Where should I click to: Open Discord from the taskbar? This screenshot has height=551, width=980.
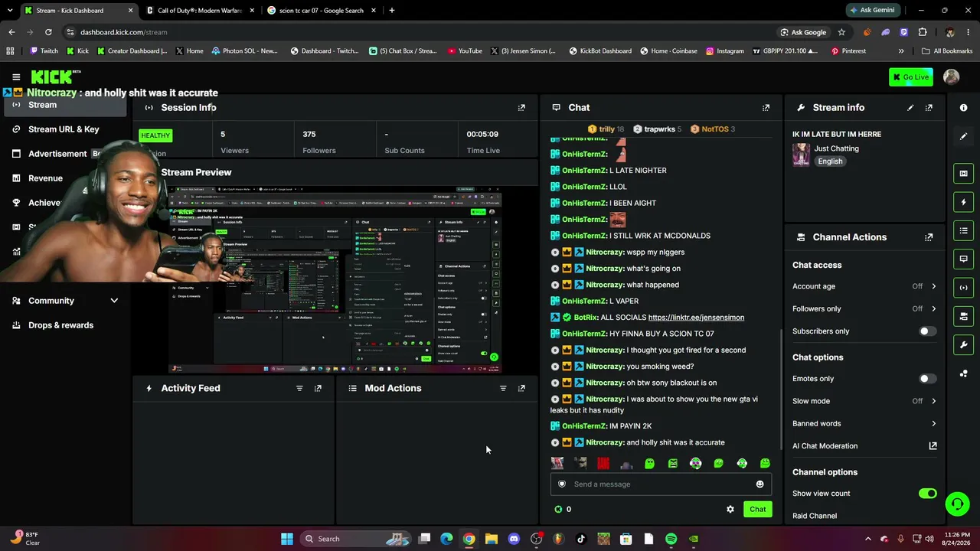[514, 539]
